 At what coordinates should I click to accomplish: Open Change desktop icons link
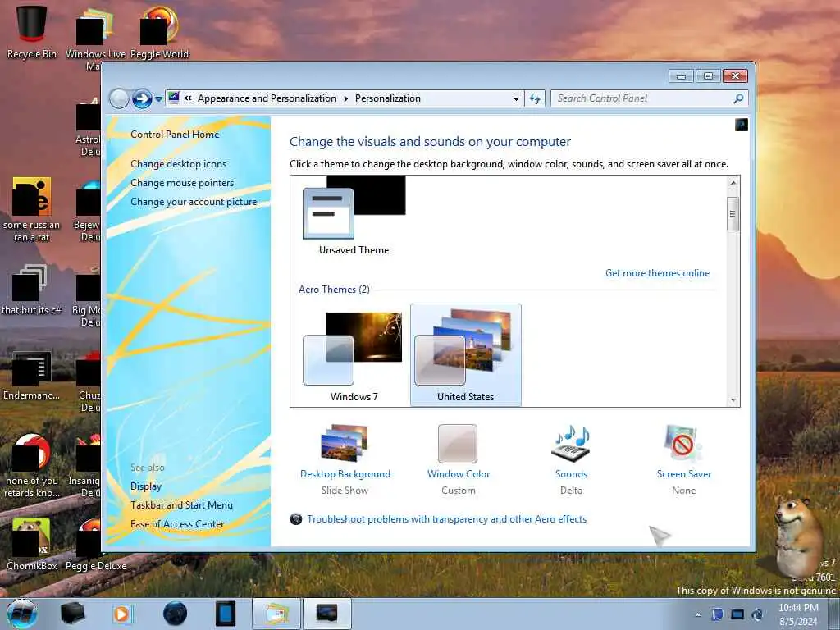click(x=178, y=164)
